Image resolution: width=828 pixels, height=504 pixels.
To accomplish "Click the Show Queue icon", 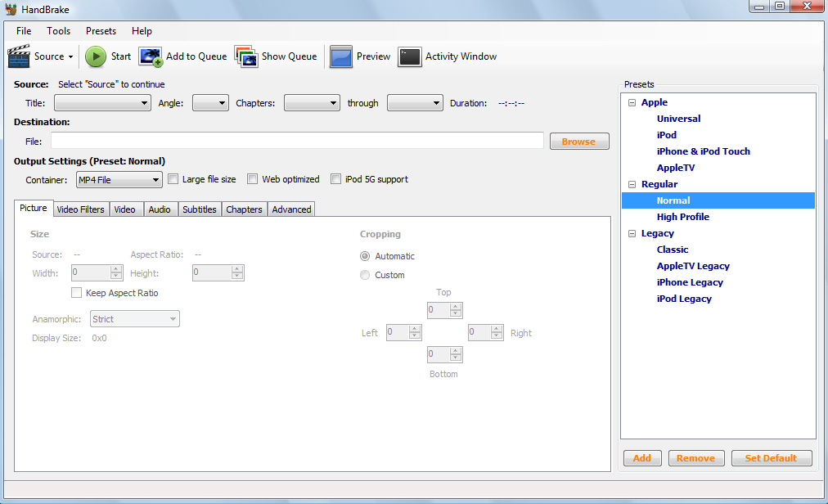I will (x=246, y=56).
